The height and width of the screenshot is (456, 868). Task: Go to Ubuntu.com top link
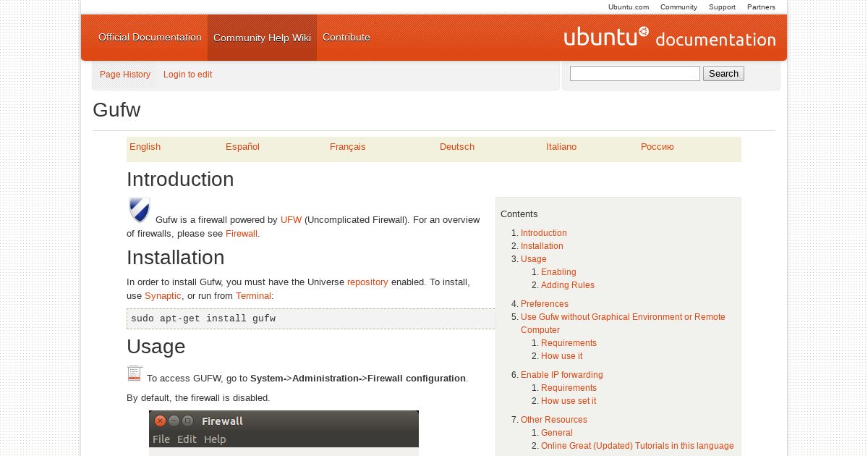(x=629, y=7)
